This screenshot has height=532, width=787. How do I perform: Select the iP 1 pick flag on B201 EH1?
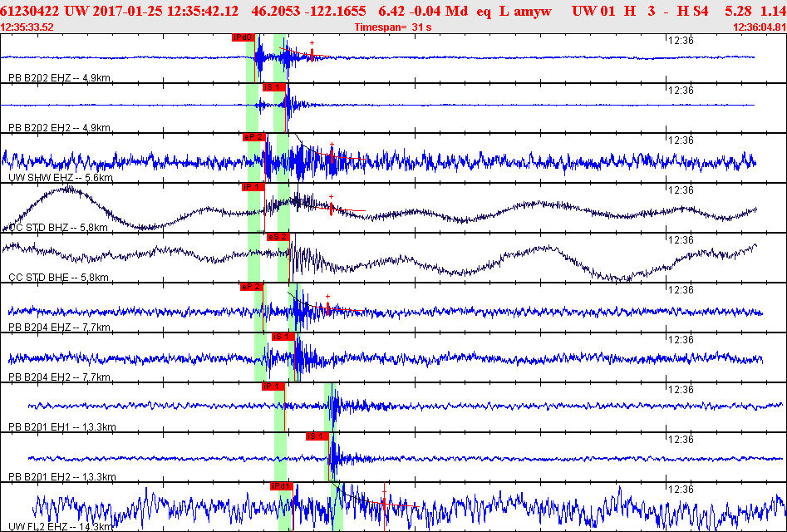273,387
